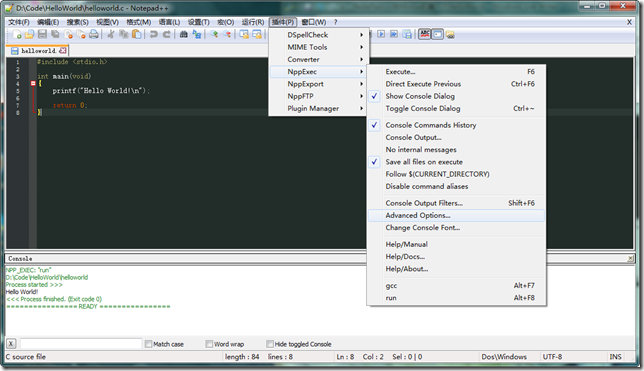Expand the Plugin Manager submenu
644x371 pixels.
(319, 108)
